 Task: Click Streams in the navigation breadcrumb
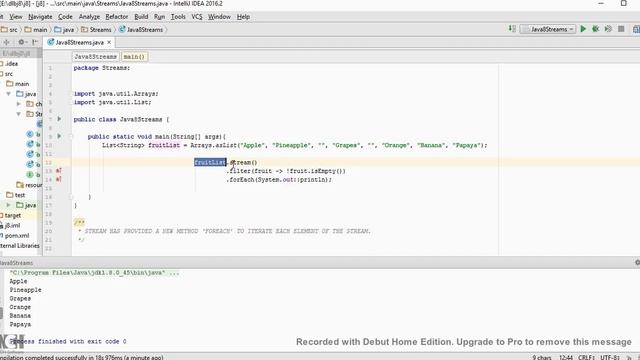point(96,30)
